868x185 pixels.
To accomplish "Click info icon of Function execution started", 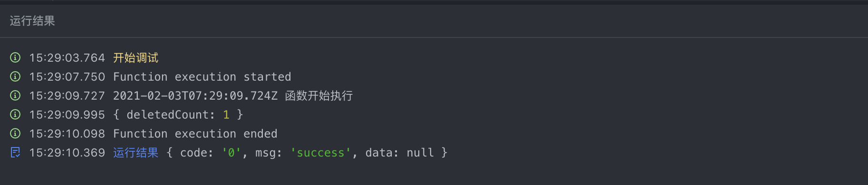I will tap(15, 76).
